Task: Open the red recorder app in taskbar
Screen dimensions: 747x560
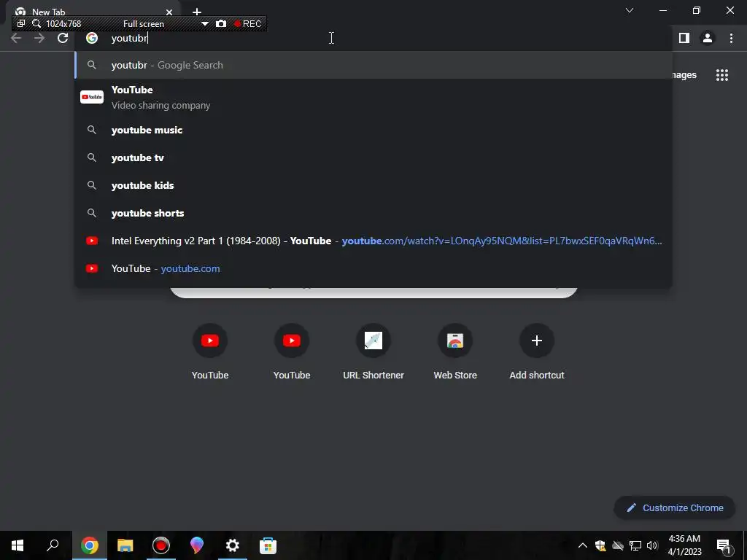Action: pyautogui.click(x=161, y=545)
